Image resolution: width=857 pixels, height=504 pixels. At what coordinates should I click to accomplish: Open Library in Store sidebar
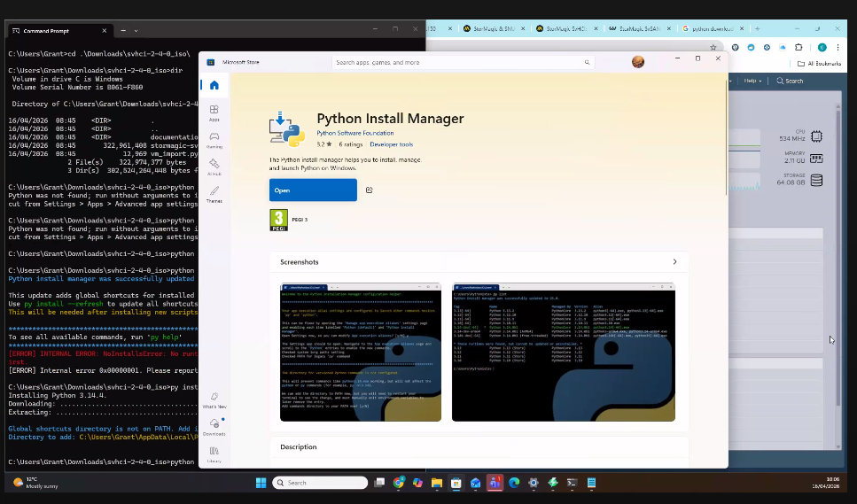coord(214,454)
